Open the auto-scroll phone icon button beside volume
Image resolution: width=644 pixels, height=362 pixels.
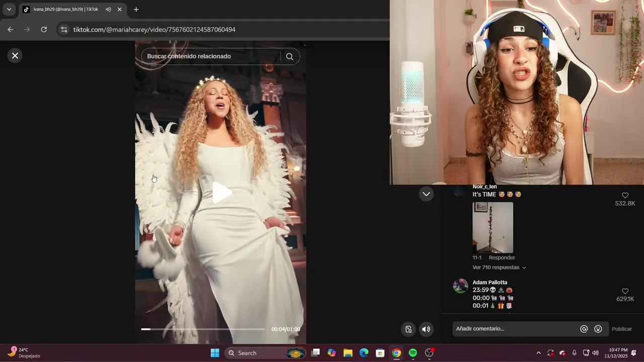point(409,329)
